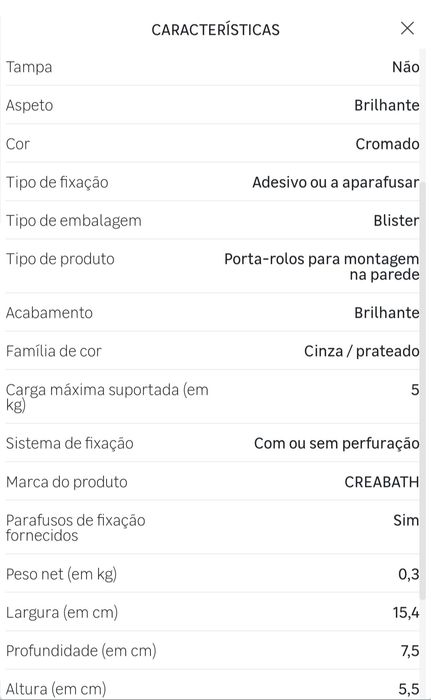Click the Largura value 15,4
The height and width of the screenshot is (700, 431).
point(406,612)
